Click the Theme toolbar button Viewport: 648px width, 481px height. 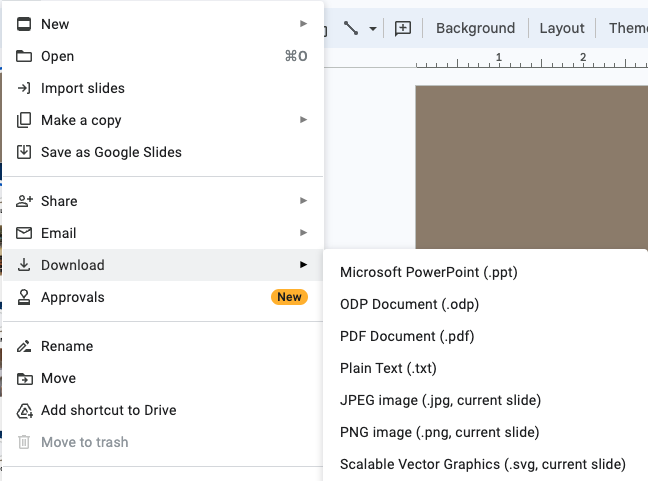(627, 28)
